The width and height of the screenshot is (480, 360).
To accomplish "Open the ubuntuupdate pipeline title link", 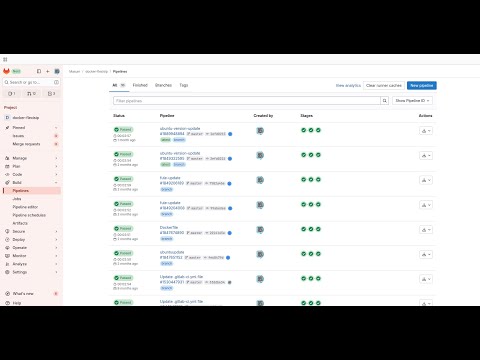I will point(172,252).
